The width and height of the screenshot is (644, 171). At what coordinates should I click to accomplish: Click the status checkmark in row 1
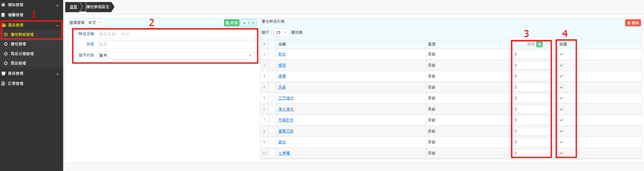pos(561,54)
